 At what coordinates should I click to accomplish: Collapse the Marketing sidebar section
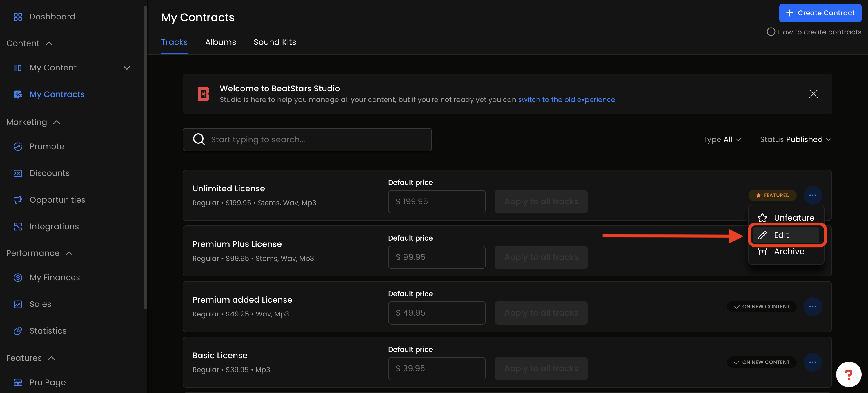pyautogui.click(x=57, y=122)
